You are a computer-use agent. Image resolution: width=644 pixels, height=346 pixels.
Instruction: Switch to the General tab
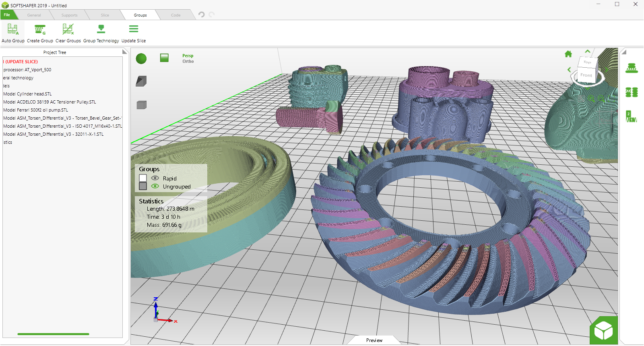(34, 15)
